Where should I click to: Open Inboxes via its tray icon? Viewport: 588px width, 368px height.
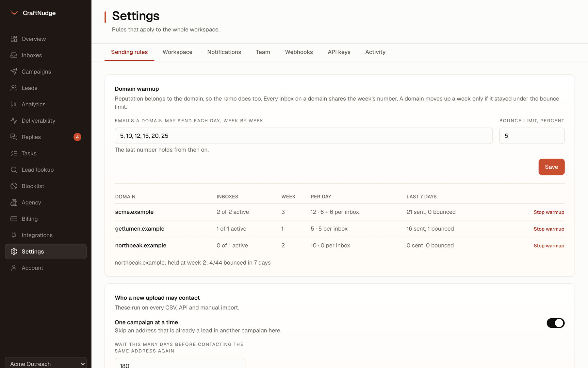[x=14, y=55]
